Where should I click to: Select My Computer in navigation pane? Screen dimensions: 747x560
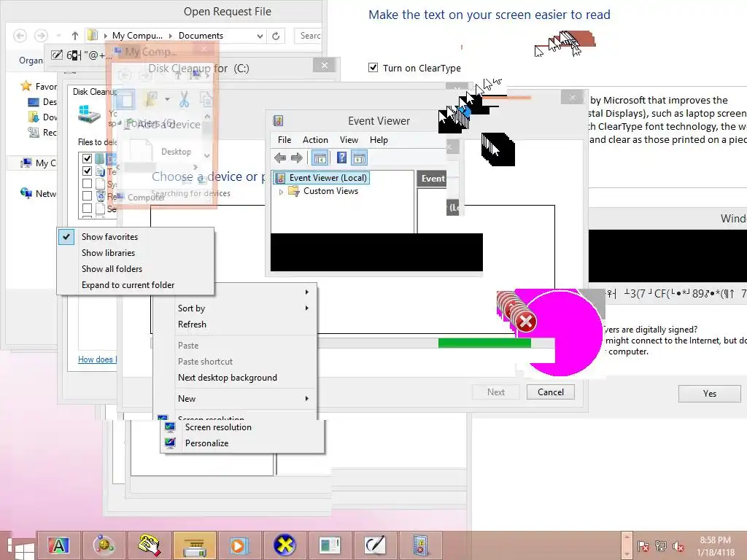pos(38,163)
